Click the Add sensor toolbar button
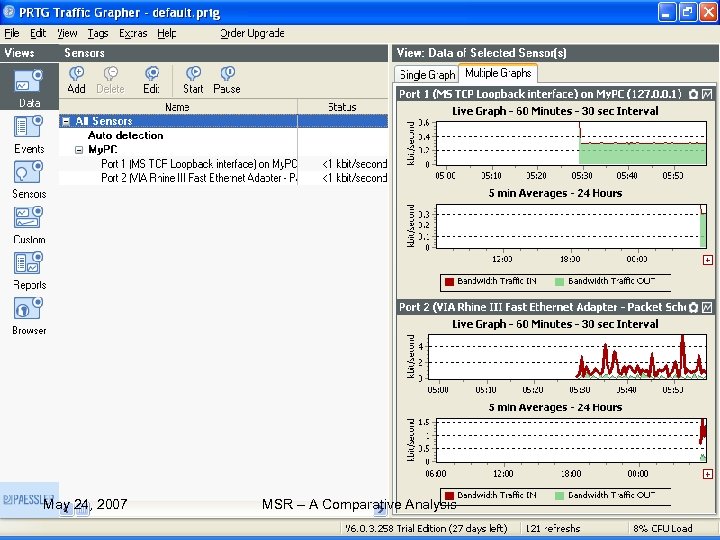The height and width of the screenshot is (540, 720). pyautogui.click(x=76, y=80)
